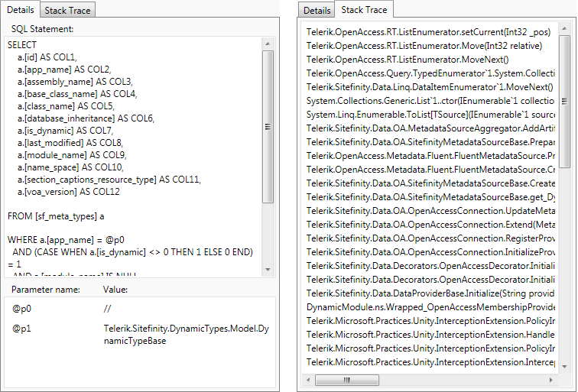Screen dimensions: 578x392
Task: Select the Details tab in the left panel
Action: coord(21,10)
